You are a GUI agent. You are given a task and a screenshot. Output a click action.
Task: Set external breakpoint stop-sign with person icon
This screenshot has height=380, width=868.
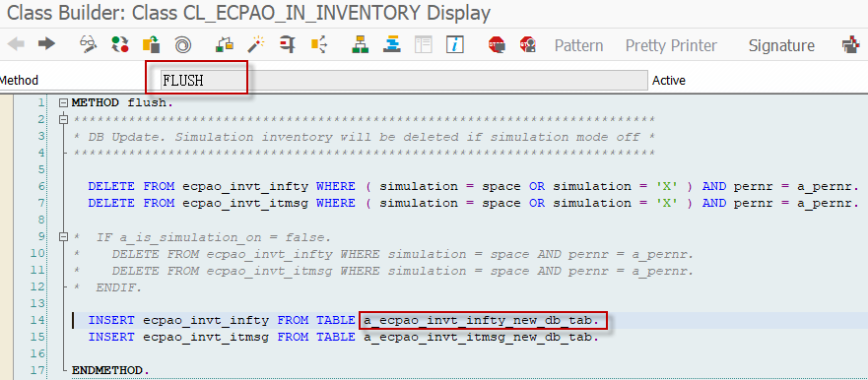(x=528, y=44)
